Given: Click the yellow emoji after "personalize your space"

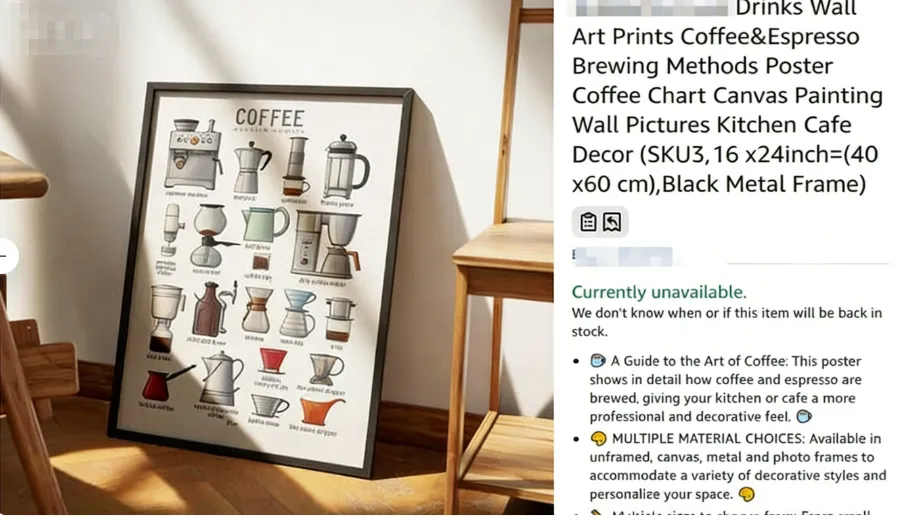Looking at the screenshot, I should click(747, 494).
